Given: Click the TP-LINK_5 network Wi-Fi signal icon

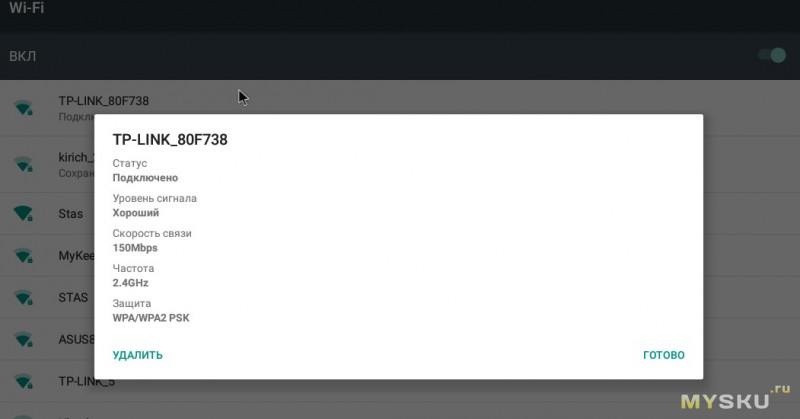Looking at the screenshot, I should tap(23, 381).
